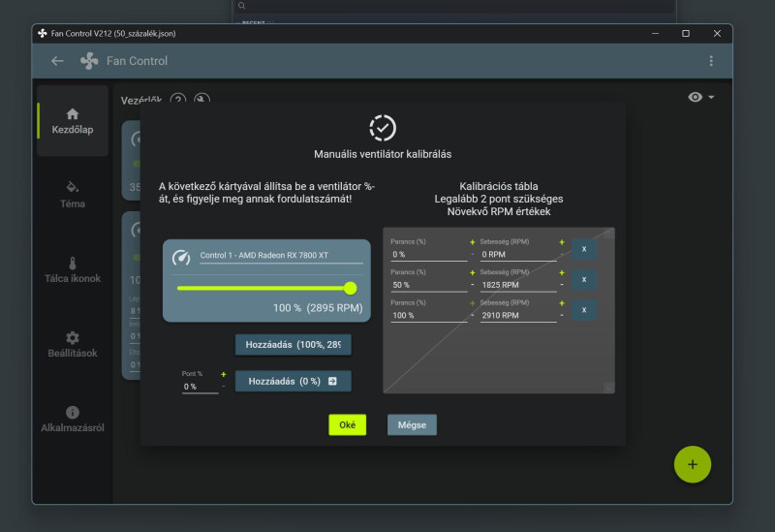Click the Pont % input field
Screen dimensions: 775x532
pyautogui.click(x=201, y=387)
